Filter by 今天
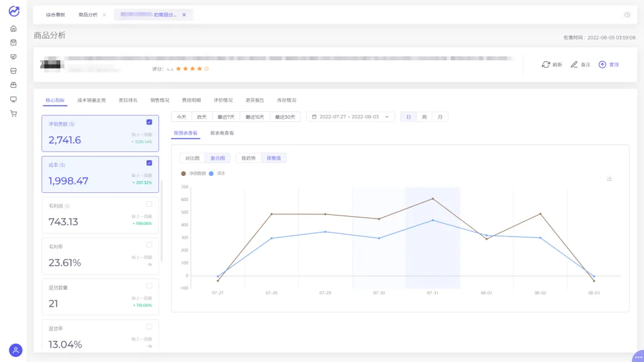The width and height of the screenshot is (644, 362). [182, 117]
